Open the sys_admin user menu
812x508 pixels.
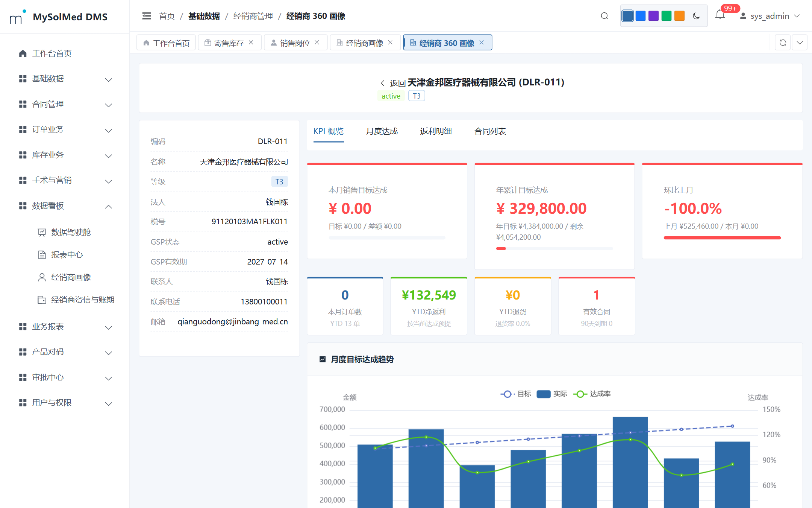click(x=770, y=16)
